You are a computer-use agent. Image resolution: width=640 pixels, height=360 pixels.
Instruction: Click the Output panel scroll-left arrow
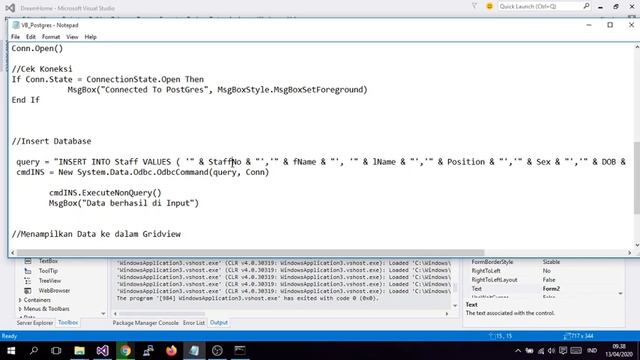115,313
